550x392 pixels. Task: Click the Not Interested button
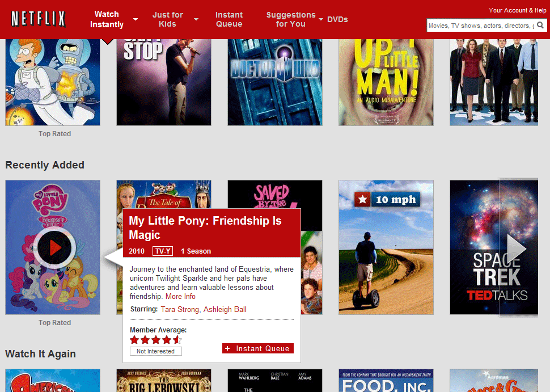(x=156, y=351)
